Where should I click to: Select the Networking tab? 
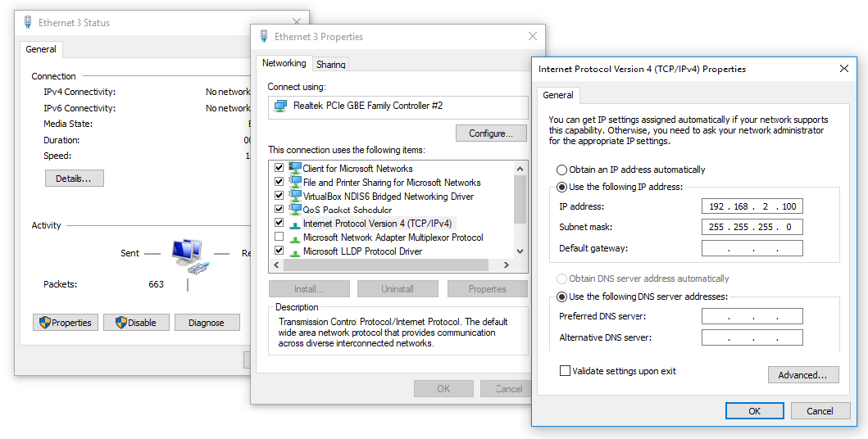coord(284,63)
